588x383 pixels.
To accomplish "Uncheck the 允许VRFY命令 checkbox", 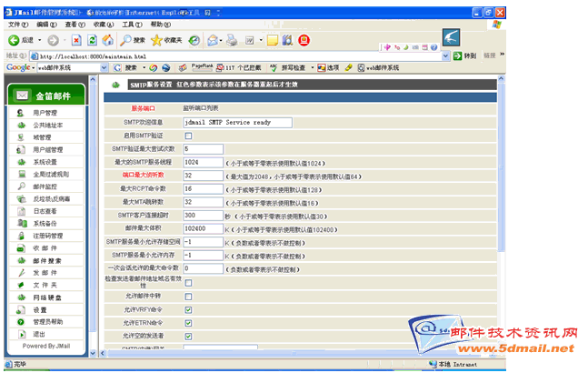I will point(189,309).
